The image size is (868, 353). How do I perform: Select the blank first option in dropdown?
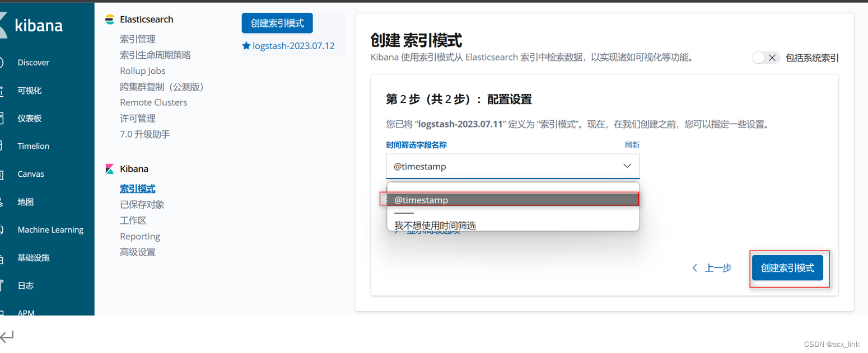pyautogui.click(x=513, y=188)
